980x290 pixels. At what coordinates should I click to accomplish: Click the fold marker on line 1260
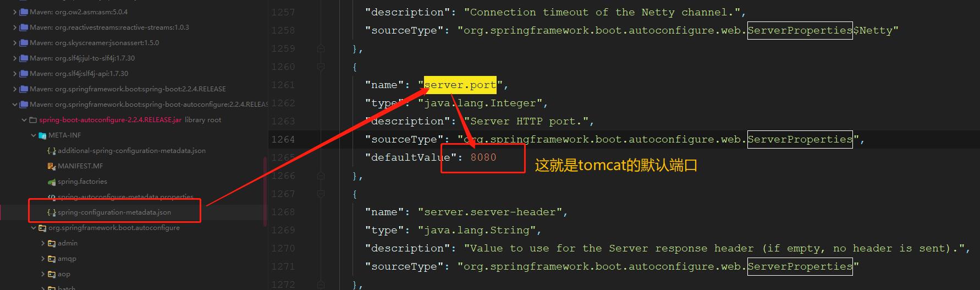(321, 67)
